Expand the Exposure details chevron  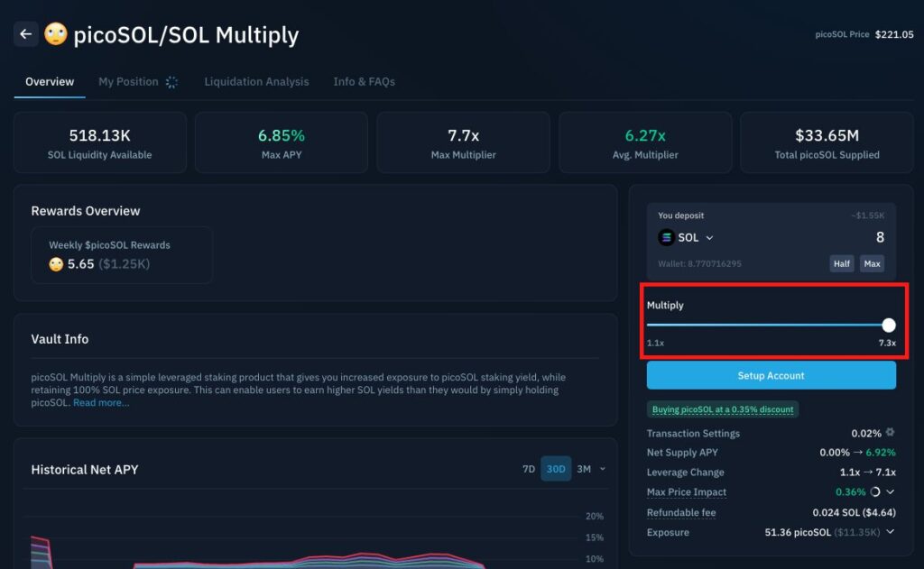[891, 531]
